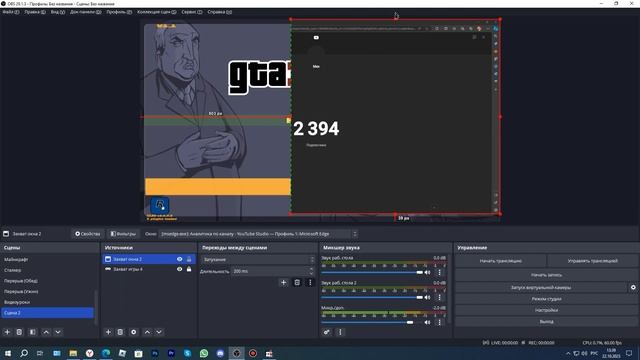Open the Профиль menu
The width and height of the screenshot is (640, 360).
click(x=119, y=12)
